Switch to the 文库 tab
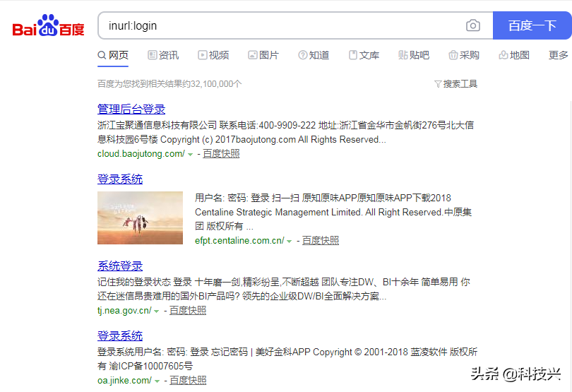Viewport: 572px width, 392px height. [x=364, y=55]
